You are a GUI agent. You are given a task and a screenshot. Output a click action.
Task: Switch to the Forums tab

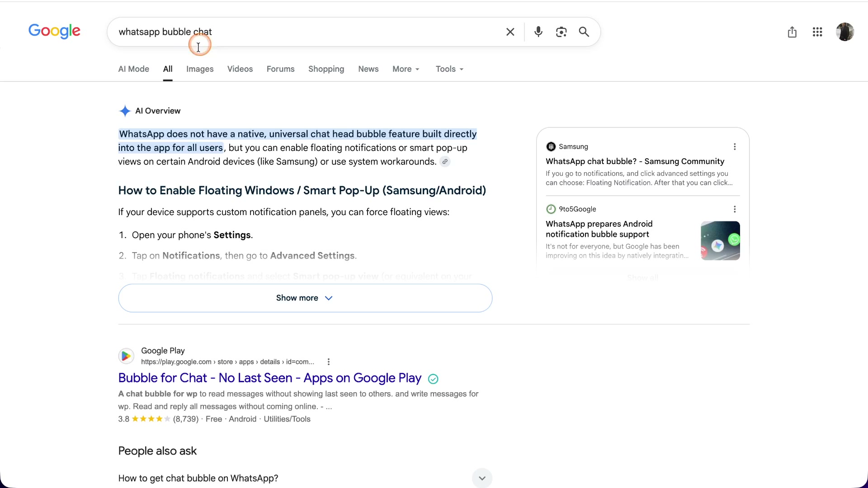pos(280,69)
